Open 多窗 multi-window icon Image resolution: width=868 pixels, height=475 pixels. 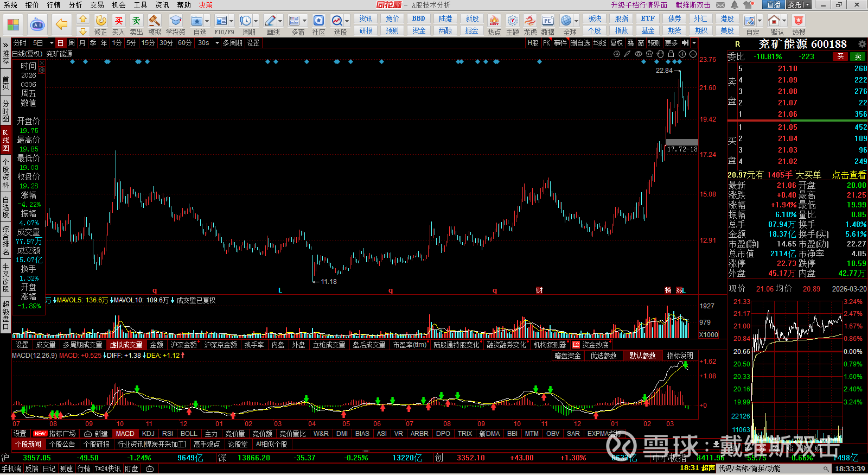click(295, 21)
